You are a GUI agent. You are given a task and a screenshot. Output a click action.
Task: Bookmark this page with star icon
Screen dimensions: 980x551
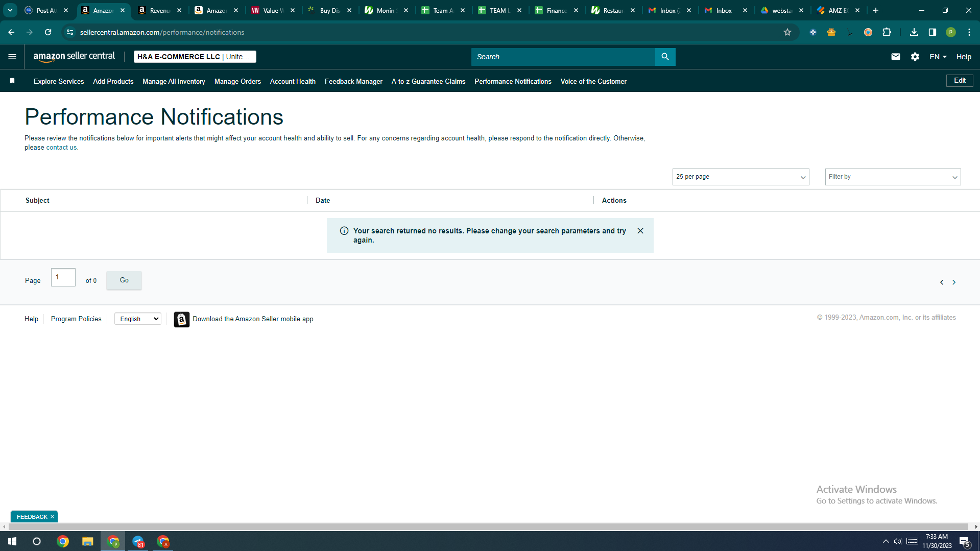coord(787,32)
